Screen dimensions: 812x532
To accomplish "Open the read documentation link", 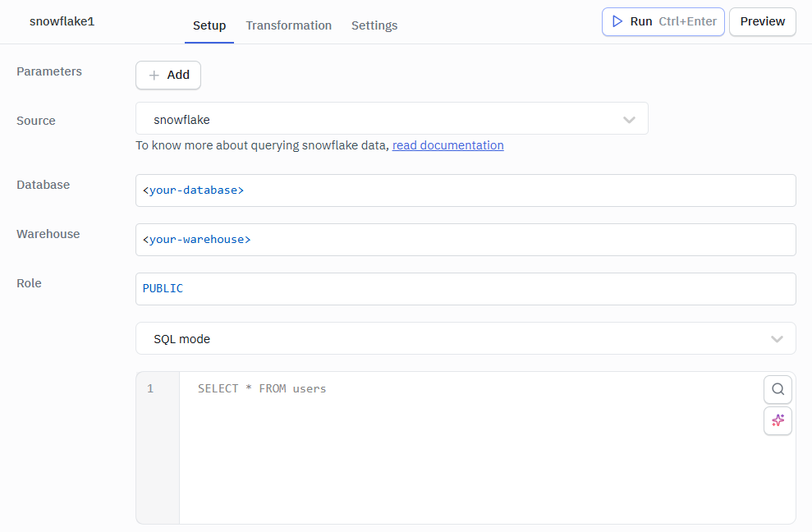I will tap(448, 145).
